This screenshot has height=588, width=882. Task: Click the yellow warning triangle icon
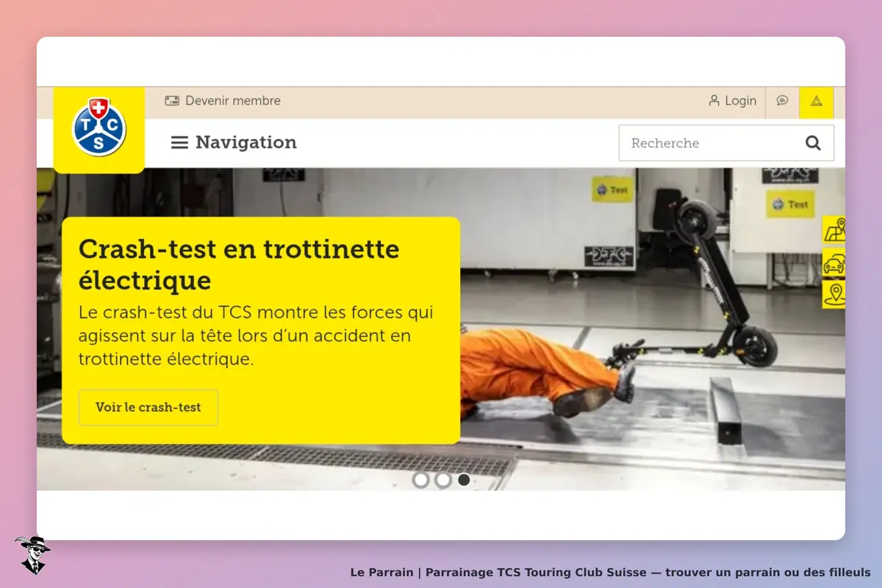816,101
